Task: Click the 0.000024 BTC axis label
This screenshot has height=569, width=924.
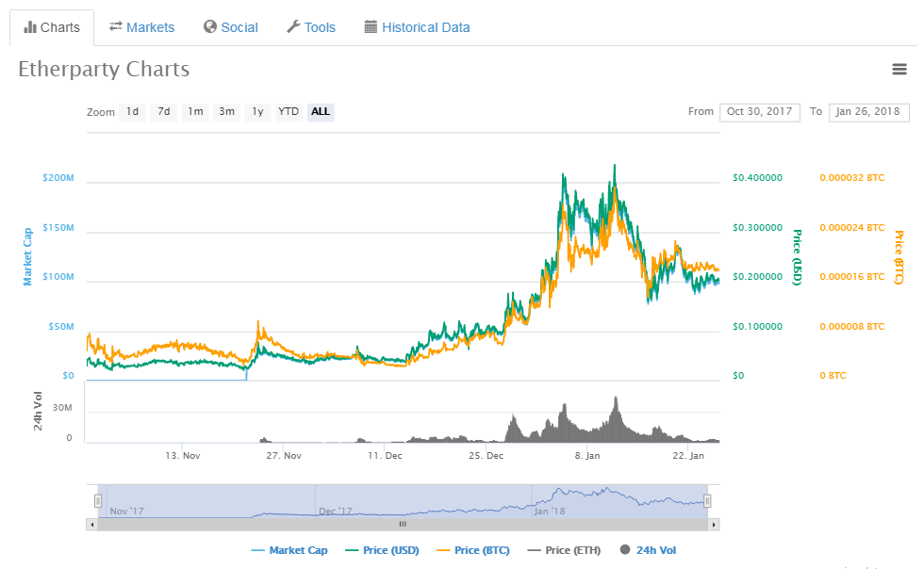Action: (852, 228)
